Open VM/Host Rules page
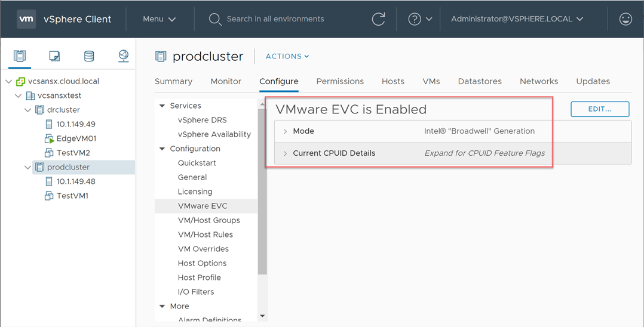 [206, 235]
